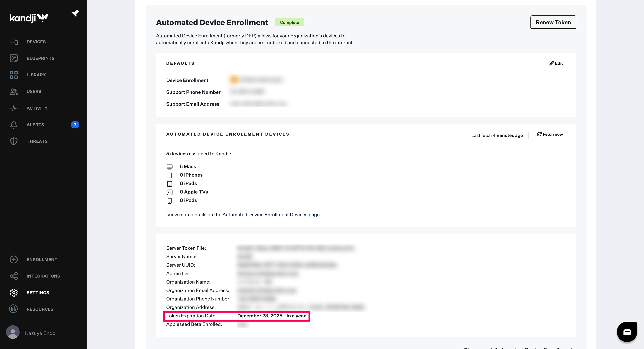Click the Enrollment plus-circle icon
Image resolution: width=644 pixels, height=349 pixels.
coord(14,260)
